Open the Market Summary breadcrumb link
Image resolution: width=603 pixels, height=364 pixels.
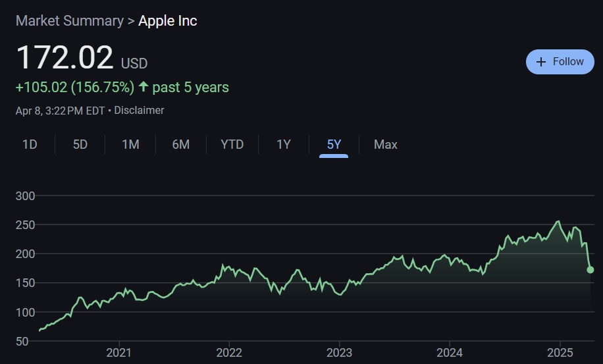click(69, 20)
